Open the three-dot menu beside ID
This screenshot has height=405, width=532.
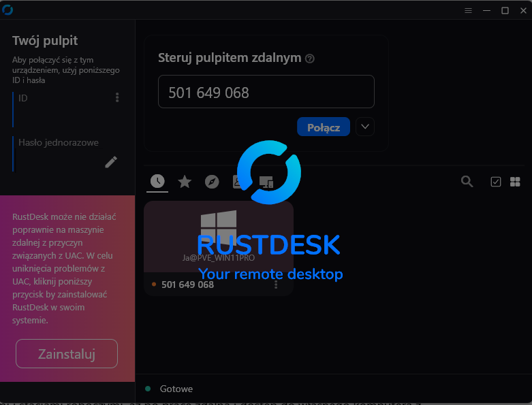click(117, 98)
